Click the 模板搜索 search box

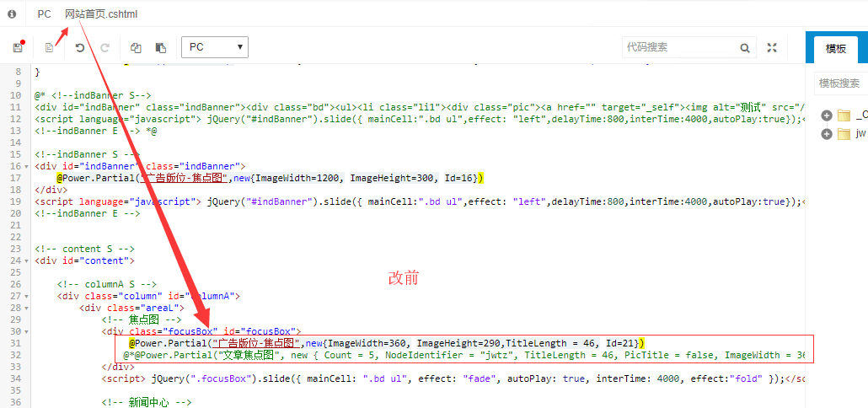[843, 83]
